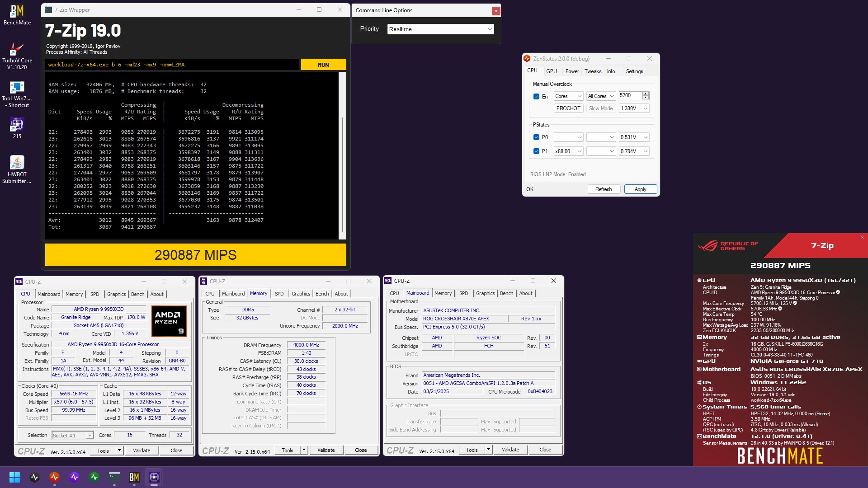This screenshot has width=868, height=488.
Task: Open the desktop icon labeled 215
Action: [x=17, y=128]
